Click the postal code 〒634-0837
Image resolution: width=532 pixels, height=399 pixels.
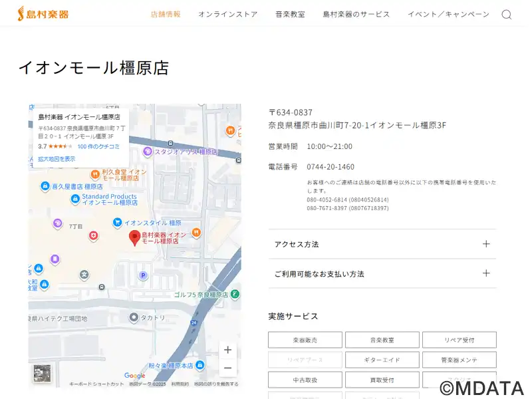[x=291, y=112]
